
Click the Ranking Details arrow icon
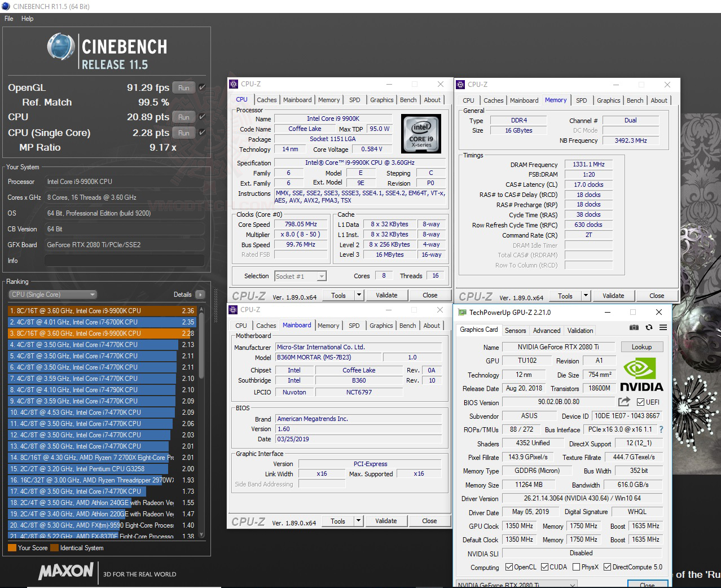pos(200,295)
